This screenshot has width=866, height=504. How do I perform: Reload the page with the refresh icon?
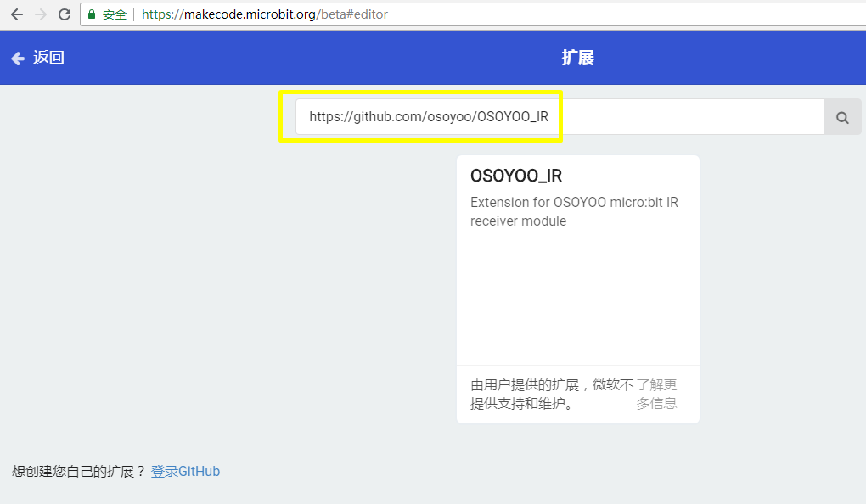[65, 14]
